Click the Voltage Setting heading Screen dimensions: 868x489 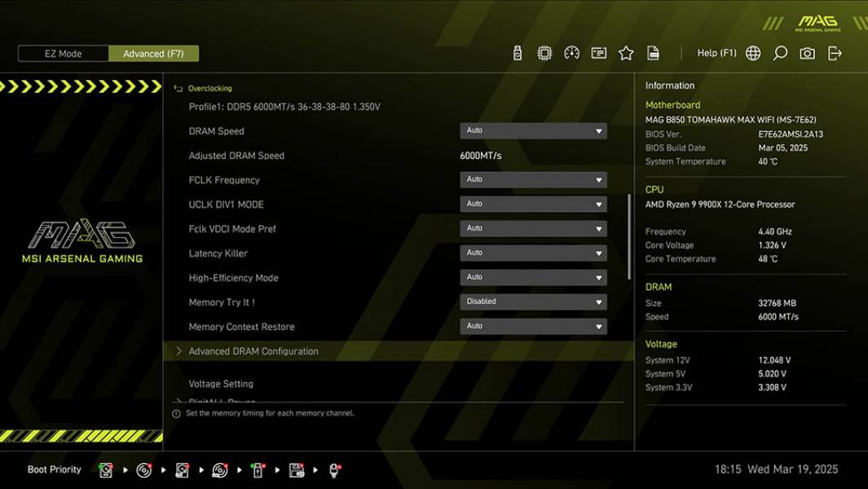click(221, 384)
